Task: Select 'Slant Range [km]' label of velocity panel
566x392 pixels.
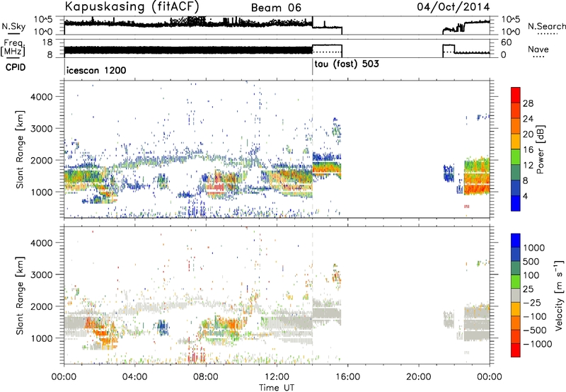Action: tap(21, 296)
